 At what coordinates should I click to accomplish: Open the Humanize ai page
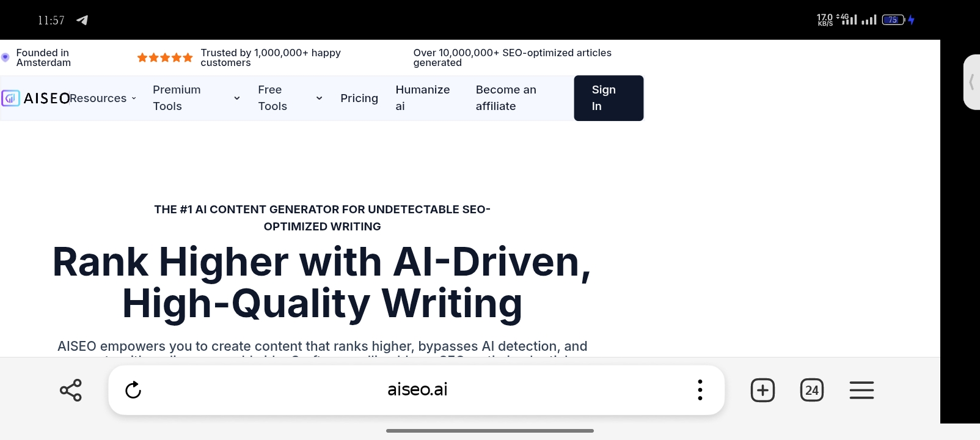tap(423, 98)
